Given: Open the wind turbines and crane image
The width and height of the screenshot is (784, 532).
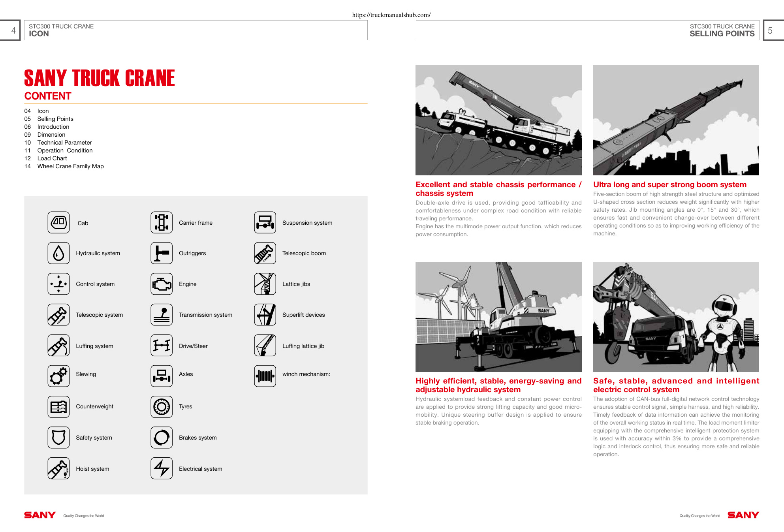Looking at the screenshot, I should [498, 317].
